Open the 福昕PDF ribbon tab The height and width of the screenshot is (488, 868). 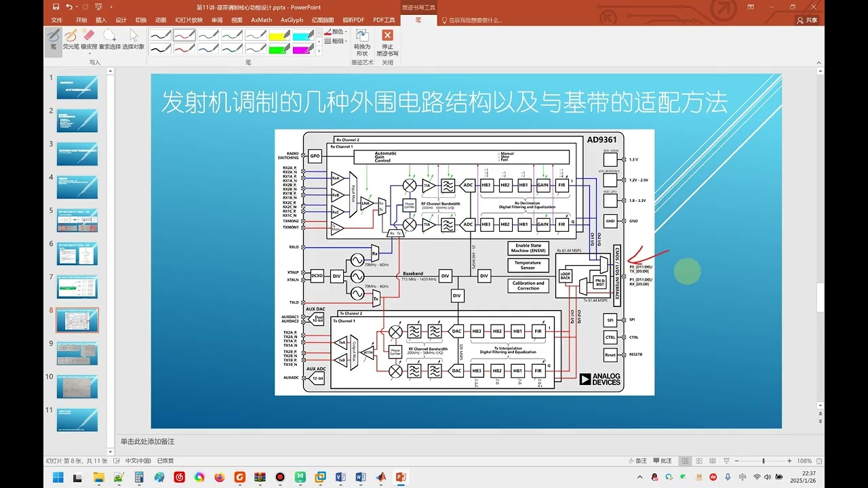(x=353, y=20)
